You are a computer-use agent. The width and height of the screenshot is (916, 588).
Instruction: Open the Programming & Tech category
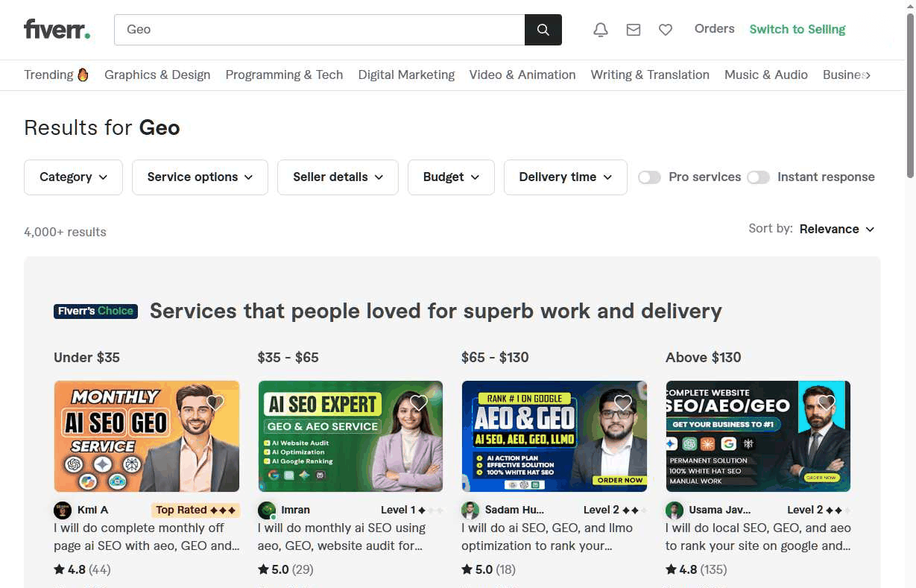click(284, 75)
